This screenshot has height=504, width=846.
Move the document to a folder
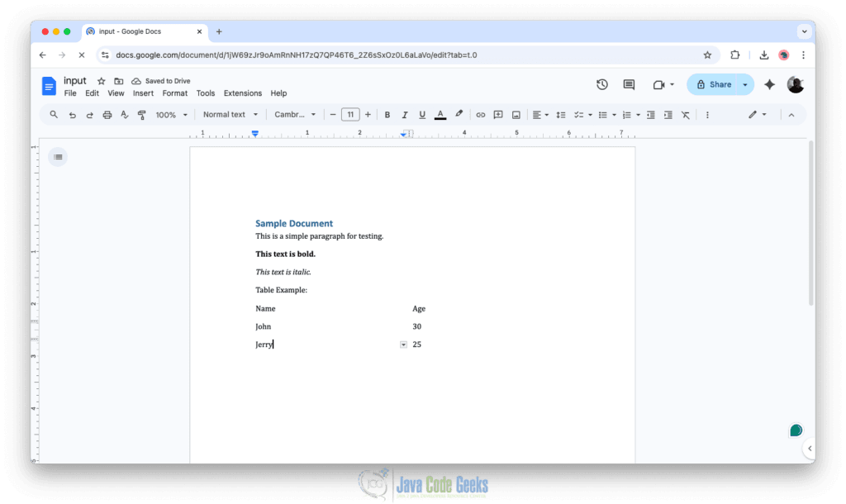coord(119,81)
